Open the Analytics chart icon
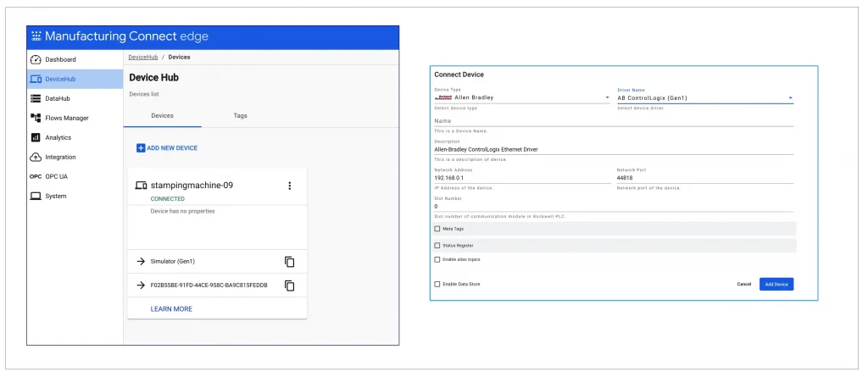 (36, 137)
